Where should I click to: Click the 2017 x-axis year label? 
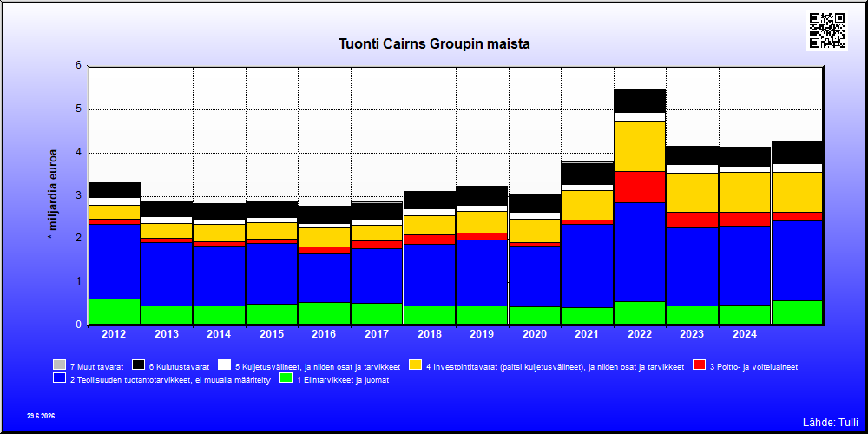(377, 334)
